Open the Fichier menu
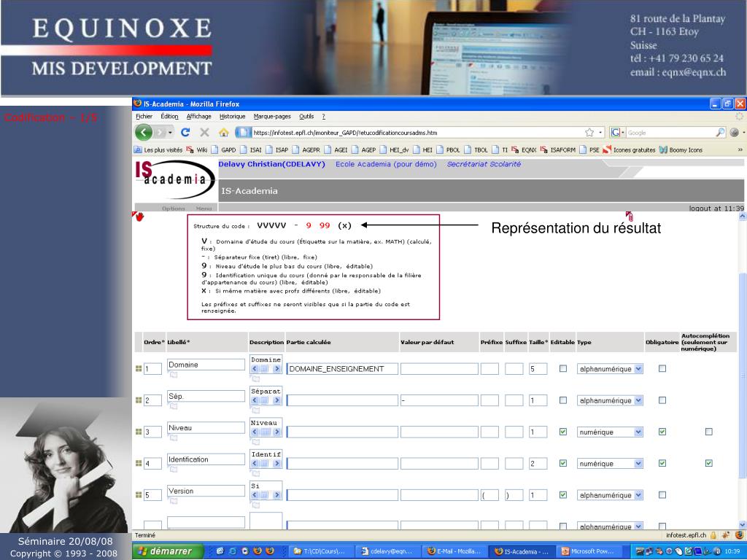Screen dimensions: 747x560 (144, 117)
